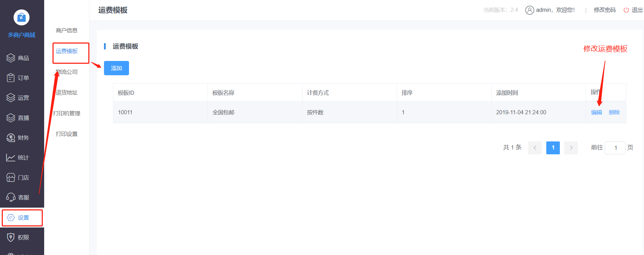Click the 当前版本: 2.4 text

pyautogui.click(x=500, y=10)
